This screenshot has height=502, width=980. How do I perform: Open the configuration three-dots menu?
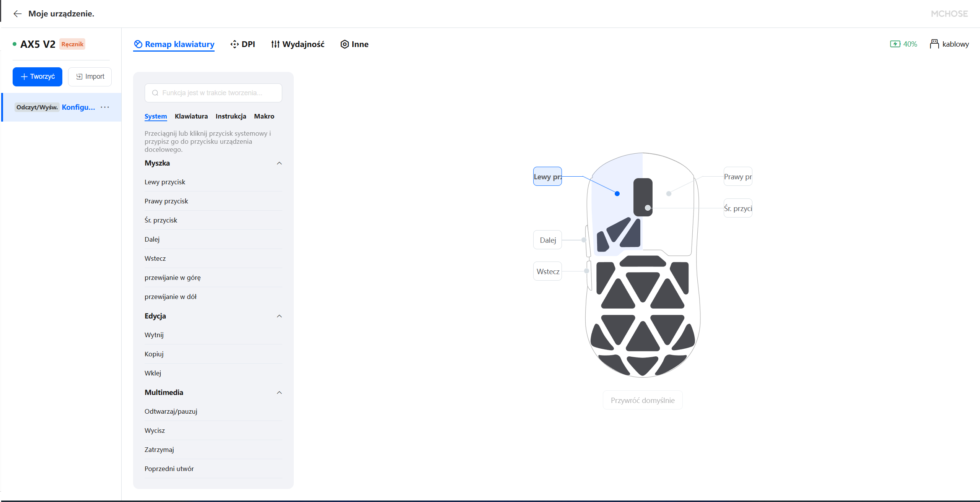tap(105, 107)
